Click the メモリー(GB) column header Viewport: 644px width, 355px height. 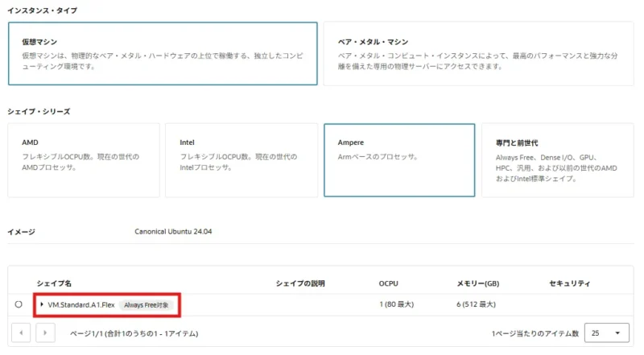[x=478, y=283]
